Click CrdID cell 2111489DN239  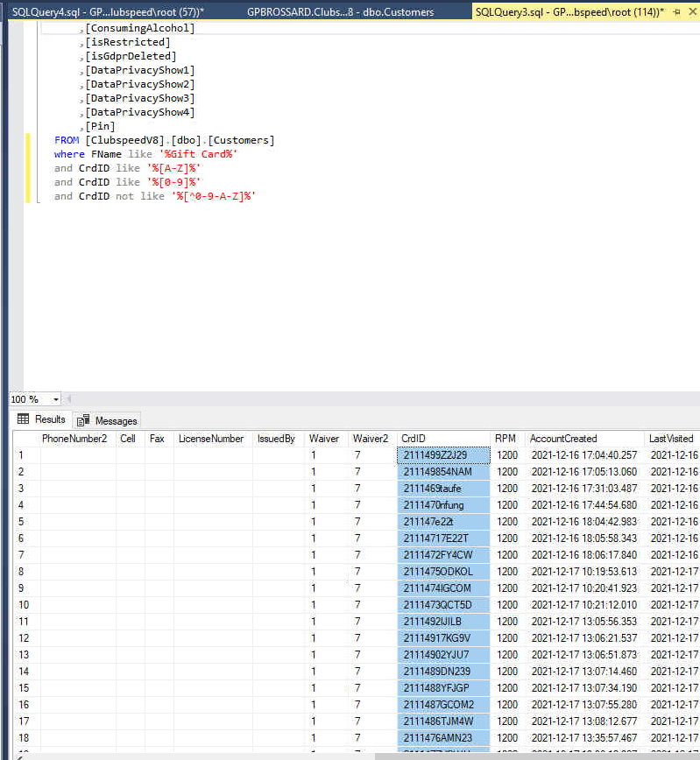(443, 672)
